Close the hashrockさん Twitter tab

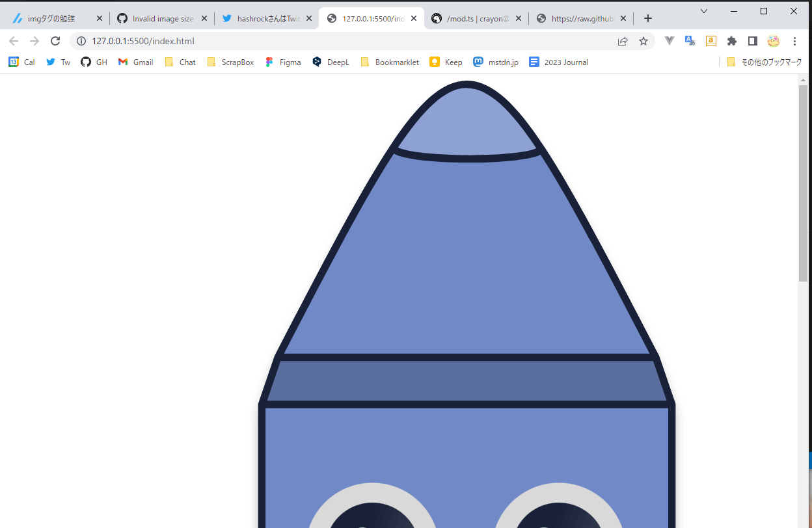click(x=308, y=18)
